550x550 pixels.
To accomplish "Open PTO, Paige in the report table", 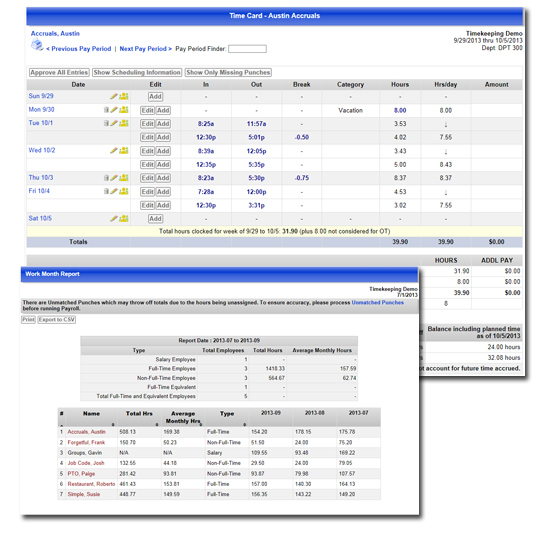I will (81, 474).
